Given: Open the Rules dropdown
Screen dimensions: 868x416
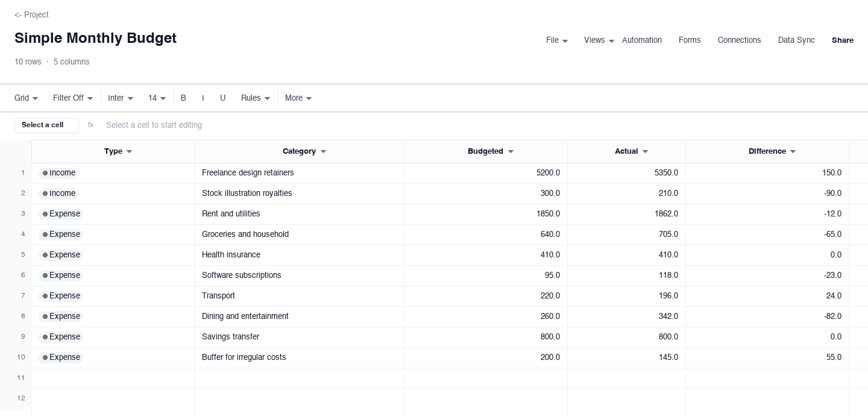Looking at the screenshot, I should pos(256,98).
